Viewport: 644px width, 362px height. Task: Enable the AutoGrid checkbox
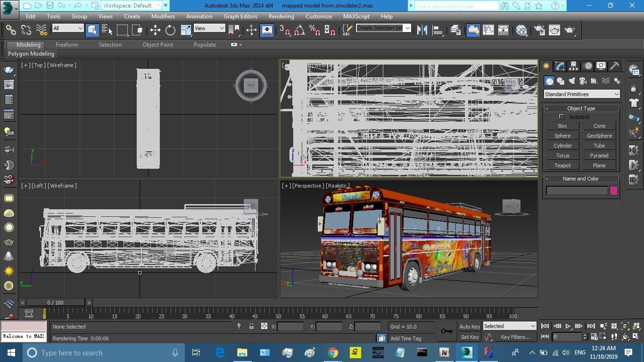561,117
